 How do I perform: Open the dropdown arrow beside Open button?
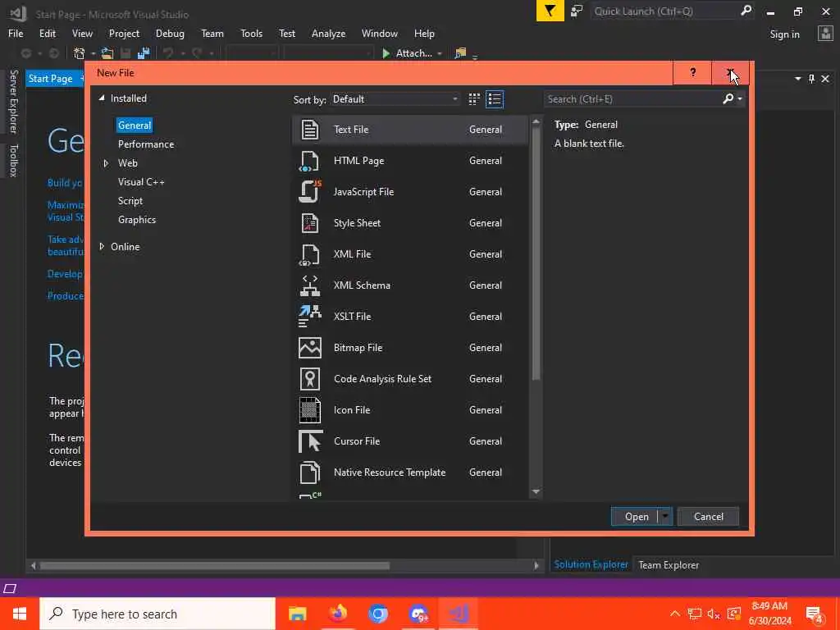664,517
